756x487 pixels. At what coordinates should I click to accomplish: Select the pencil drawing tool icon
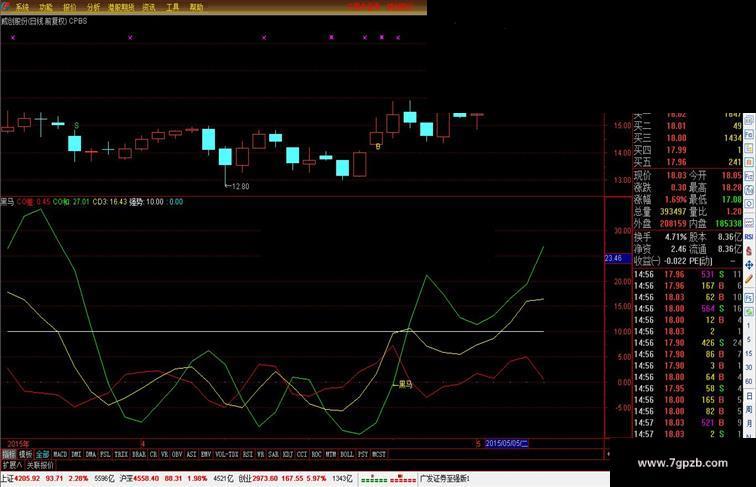[x=749, y=278]
